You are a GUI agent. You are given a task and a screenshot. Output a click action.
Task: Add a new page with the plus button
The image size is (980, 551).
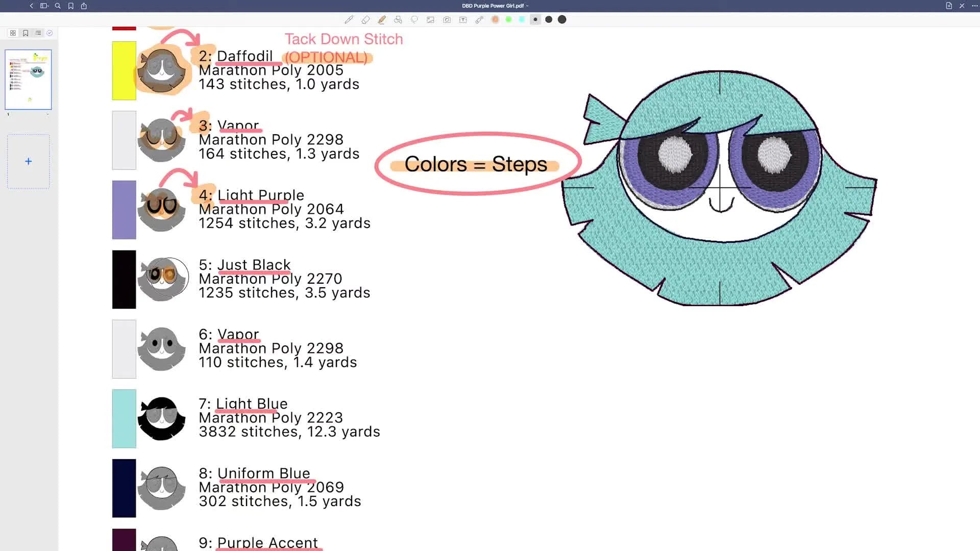tap(28, 161)
